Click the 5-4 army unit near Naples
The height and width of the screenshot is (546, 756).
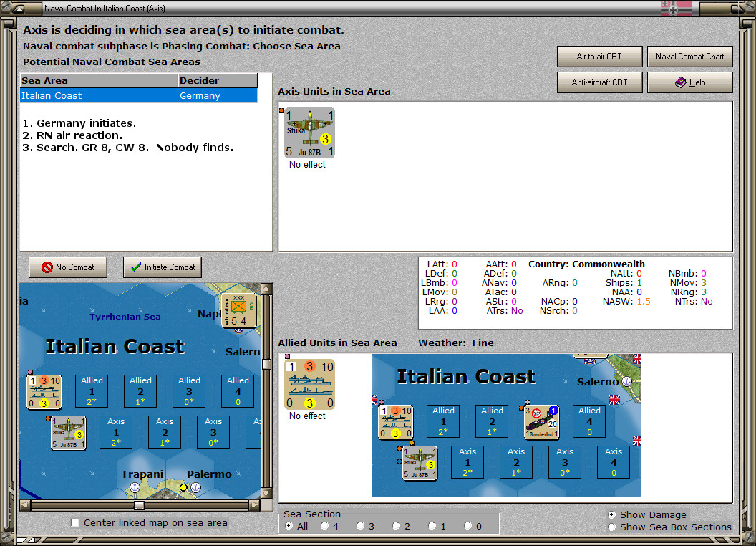[238, 310]
